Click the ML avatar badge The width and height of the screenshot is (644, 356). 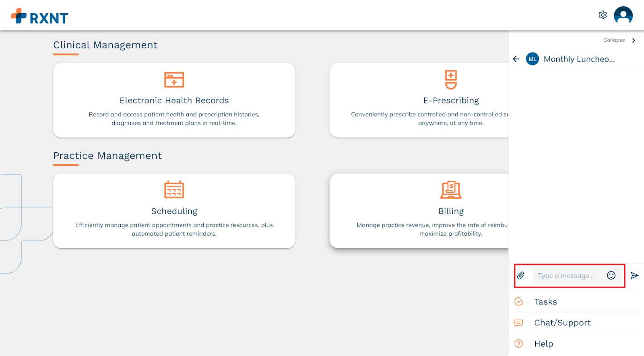(533, 59)
